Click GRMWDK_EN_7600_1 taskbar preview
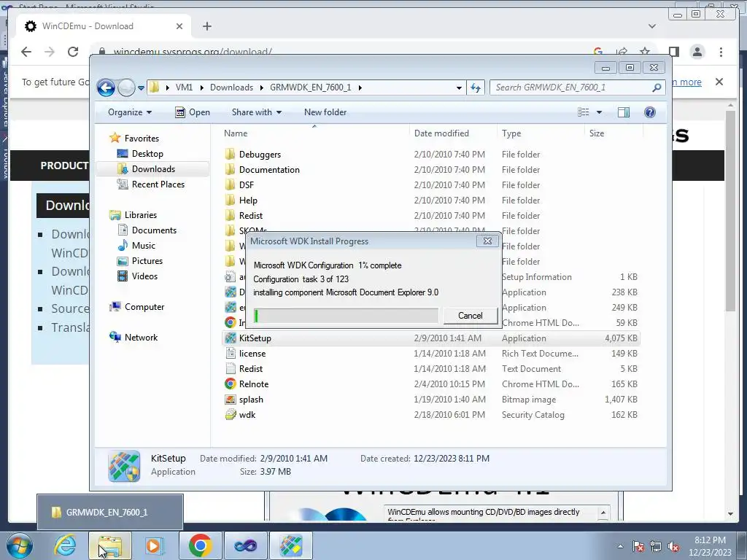747x560 pixels. point(110,513)
